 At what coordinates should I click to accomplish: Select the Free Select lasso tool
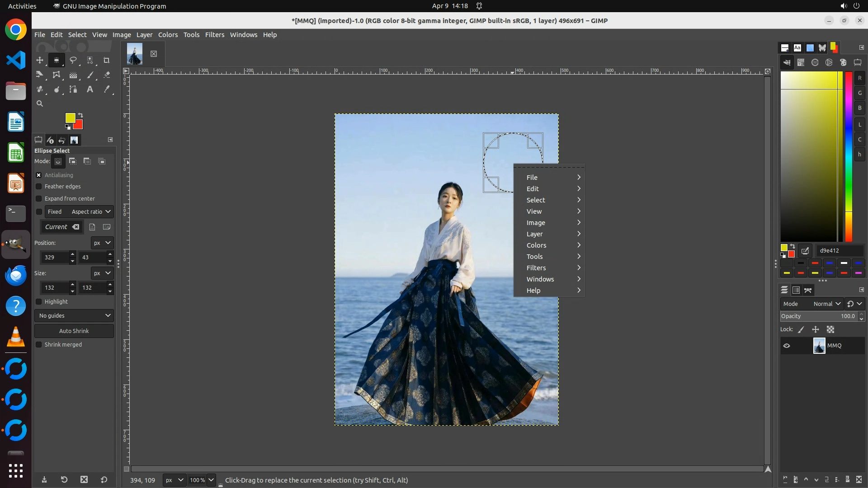tap(73, 60)
